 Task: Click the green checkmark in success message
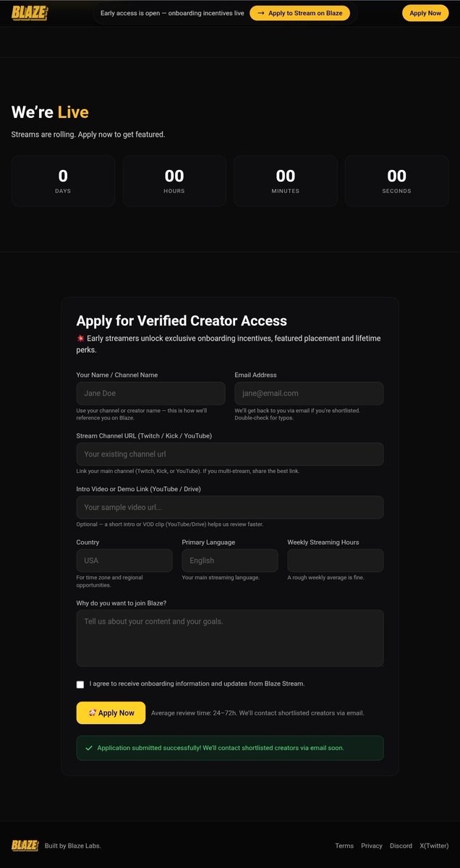(89, 748)
